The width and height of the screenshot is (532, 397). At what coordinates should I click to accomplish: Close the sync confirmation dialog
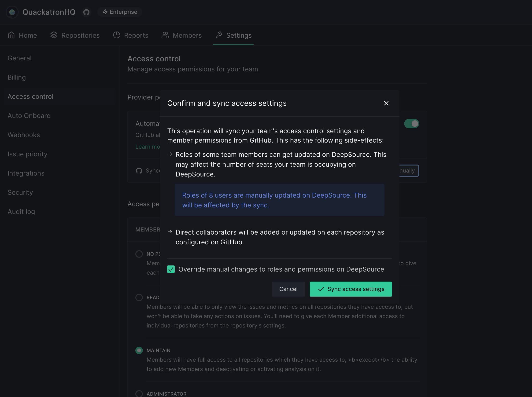tap(386, 103)
